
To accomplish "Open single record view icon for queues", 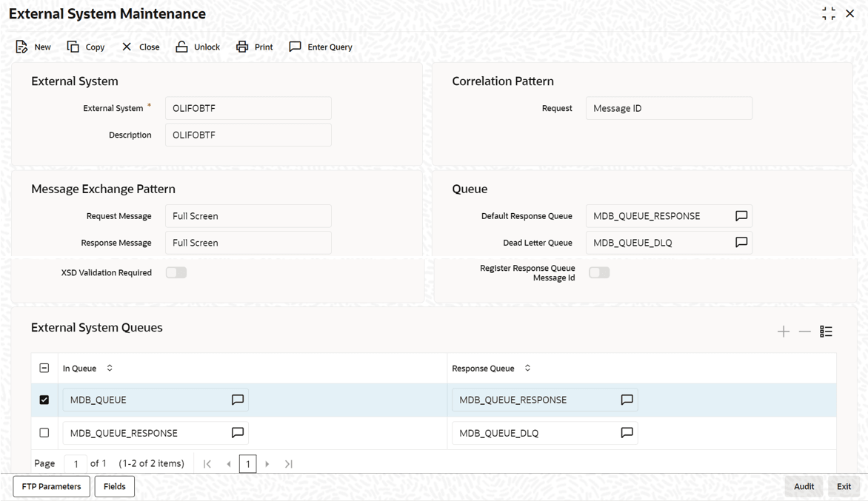I will coord(826,332).
